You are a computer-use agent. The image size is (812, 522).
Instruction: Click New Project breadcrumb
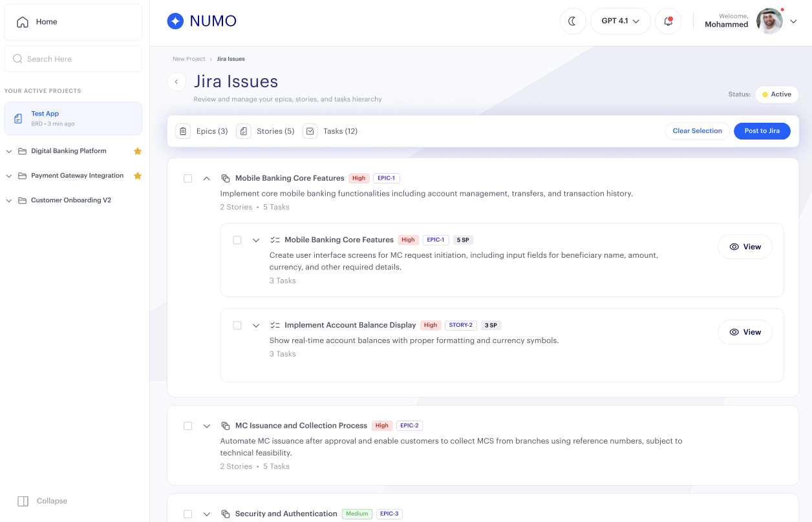click(x=189, y=59)
